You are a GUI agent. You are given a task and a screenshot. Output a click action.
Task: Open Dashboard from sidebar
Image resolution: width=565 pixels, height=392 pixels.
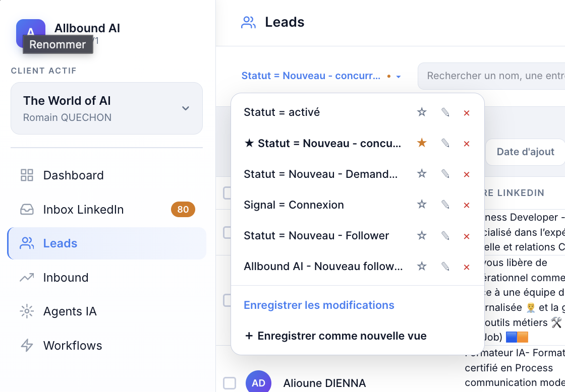106,175
